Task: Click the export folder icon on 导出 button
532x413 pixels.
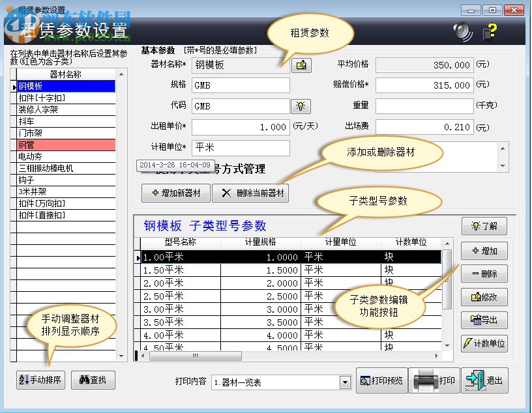Action: 475,320
